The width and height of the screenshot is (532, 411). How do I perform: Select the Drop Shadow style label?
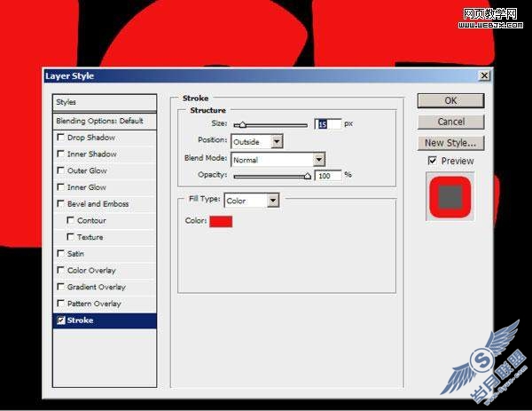(x=91, y=138)
